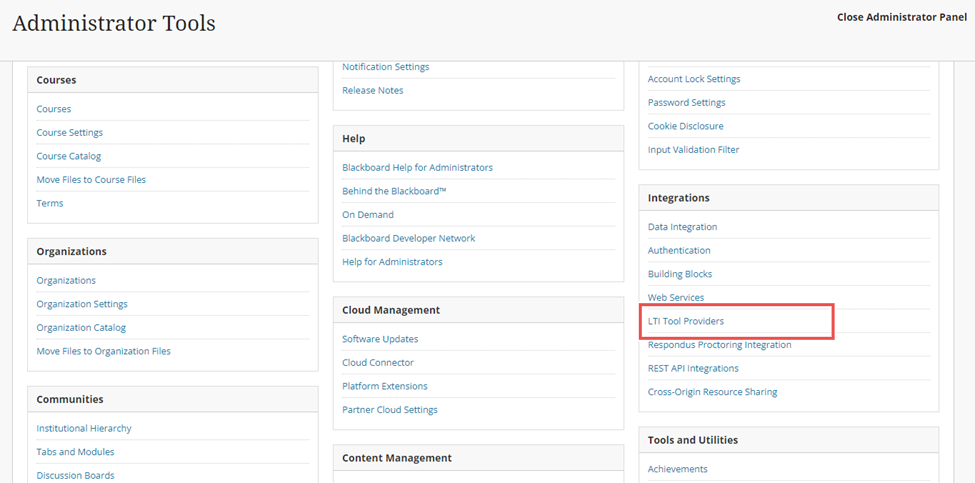Screen dimensions: 975x483
Task: Click the Courses section heading
Action: [x=56, y=80]
